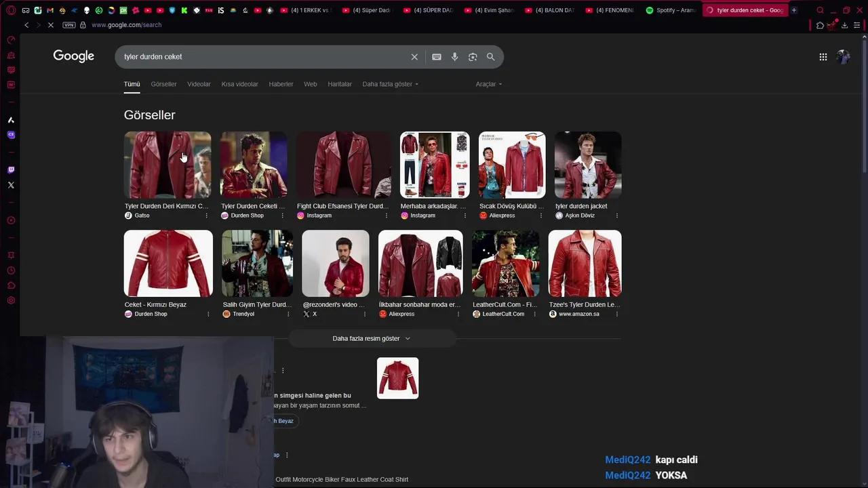Open the pinned iS tab
This screenshot has height=488, width=868.
[x=221, y=10]
